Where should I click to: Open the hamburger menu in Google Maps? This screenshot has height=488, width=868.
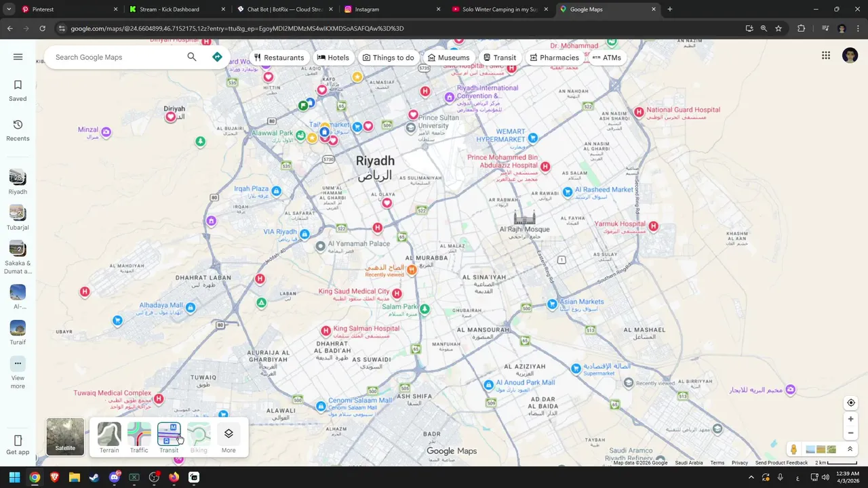click(18, 57)
